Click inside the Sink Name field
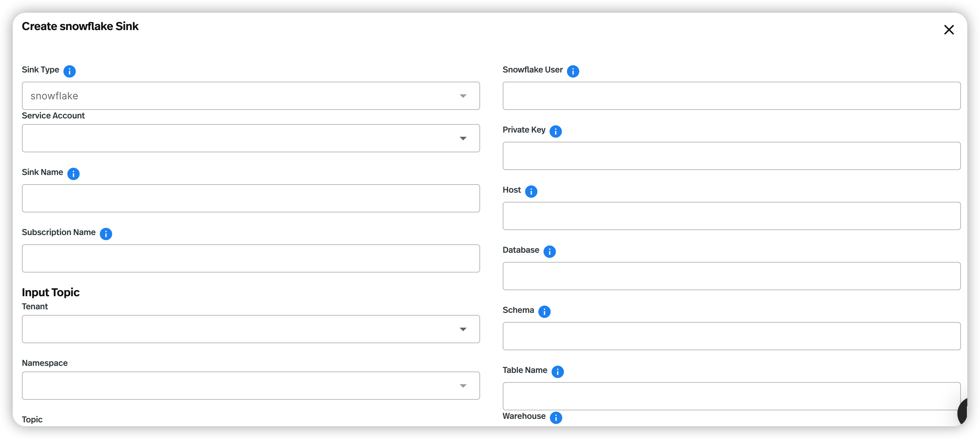 click(x=251, y=198)
